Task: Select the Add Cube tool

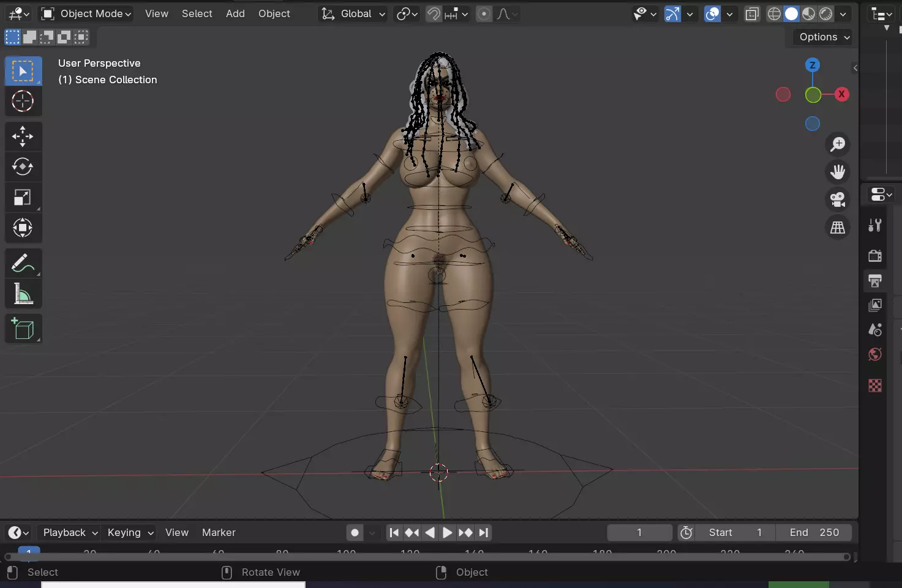Action: click(23, 329)
